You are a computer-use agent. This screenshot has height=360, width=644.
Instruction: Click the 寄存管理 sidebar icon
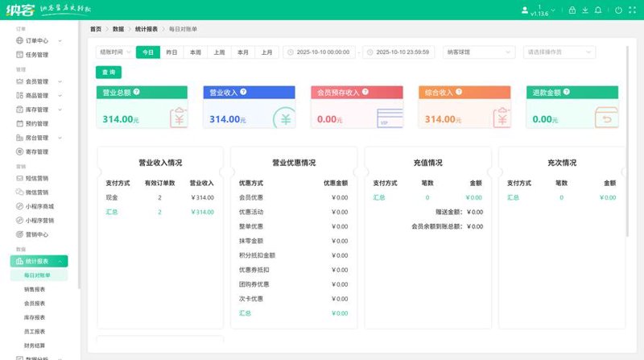(x=19, y=151)
